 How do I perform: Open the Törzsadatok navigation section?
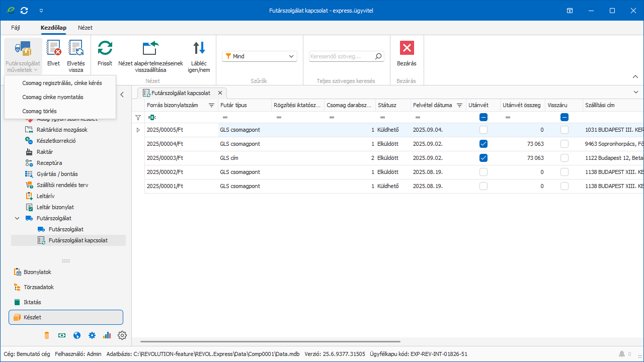[38, 287]
